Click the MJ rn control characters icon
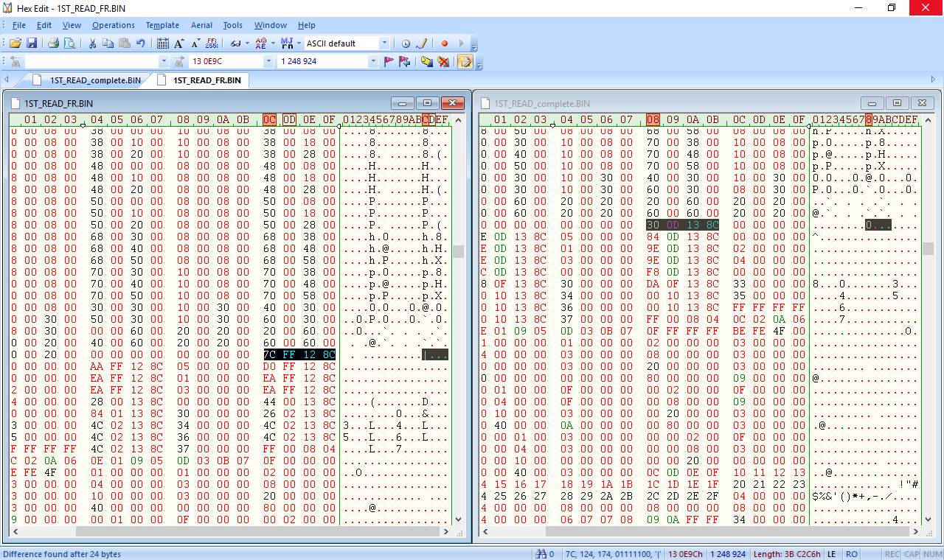 click(x=287, y=43)
